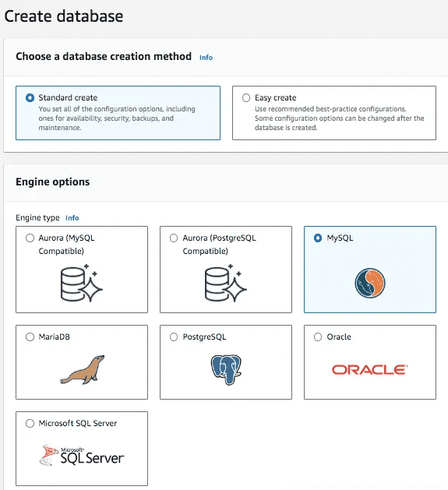Click the Aurora MySQL database sparkle icon
The height and width of the screenshot is (490, 448).
click(82, 283)
